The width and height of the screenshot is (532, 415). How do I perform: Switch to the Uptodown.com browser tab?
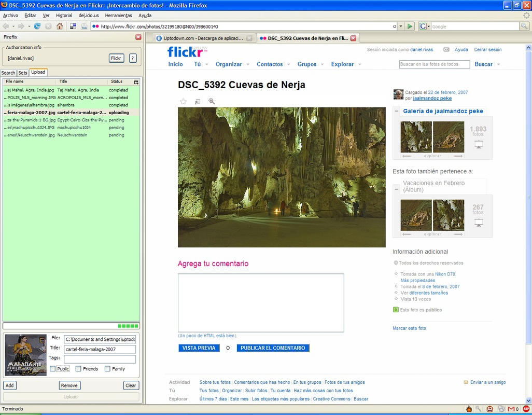point(204,38)
